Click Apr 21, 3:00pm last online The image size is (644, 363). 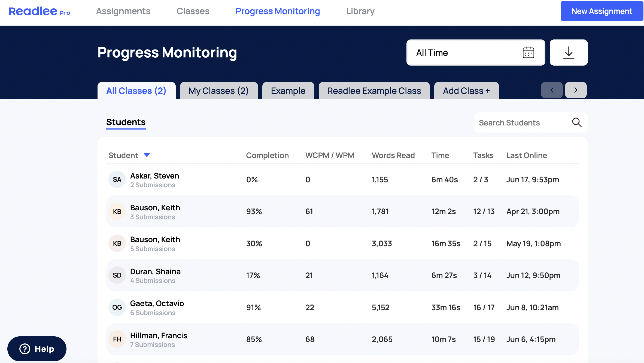(533, 211)
